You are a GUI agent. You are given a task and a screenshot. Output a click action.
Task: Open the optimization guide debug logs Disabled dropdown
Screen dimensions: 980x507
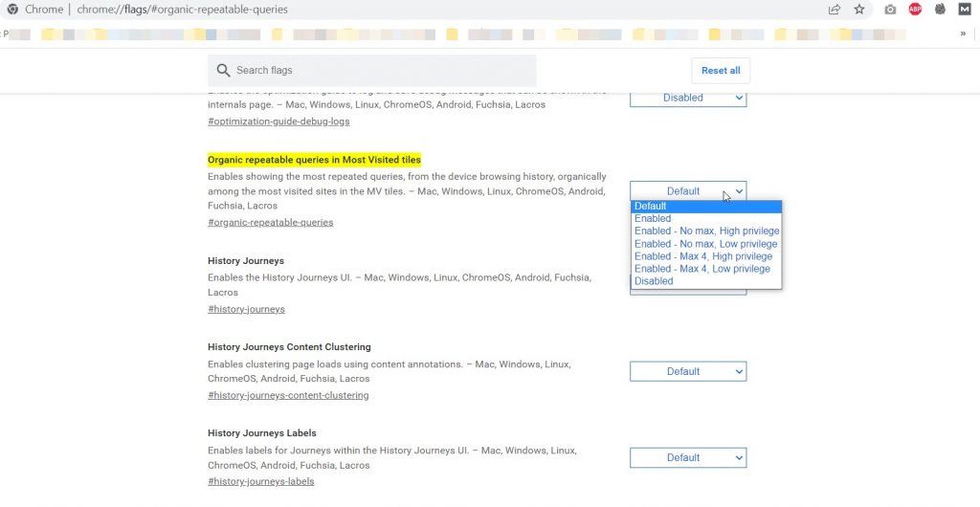click(688, 98)
